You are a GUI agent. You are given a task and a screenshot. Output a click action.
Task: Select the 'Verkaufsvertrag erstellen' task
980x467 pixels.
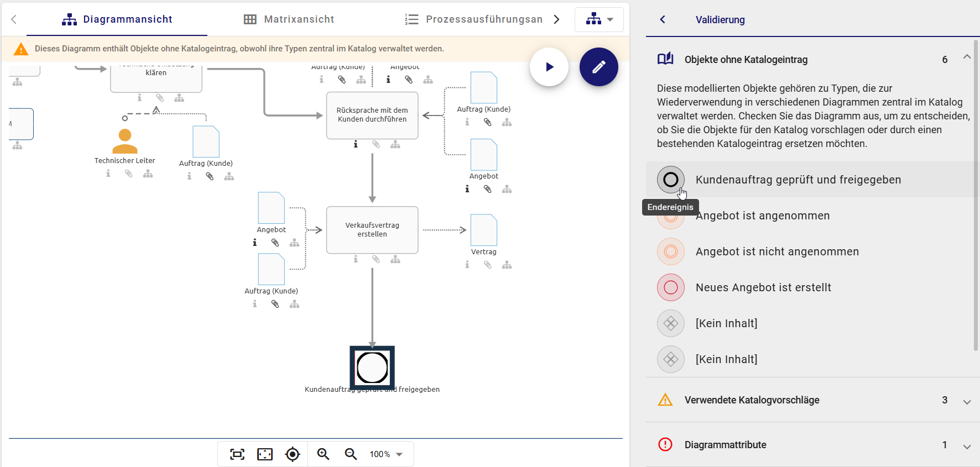372,230
